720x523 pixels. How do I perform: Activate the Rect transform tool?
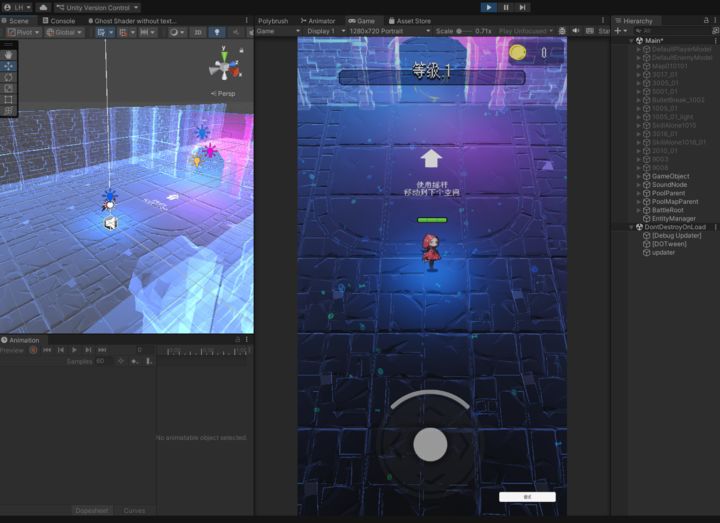click(9, 99)
